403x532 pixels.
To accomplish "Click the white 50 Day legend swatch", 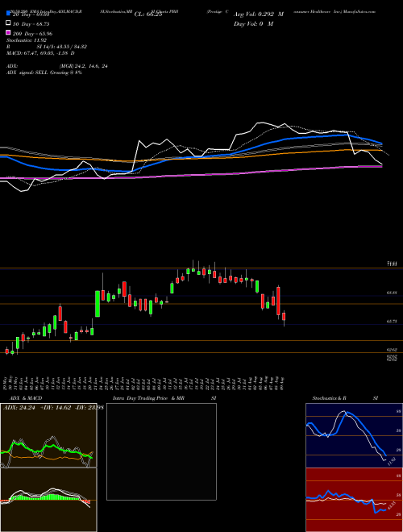I will pyautogui.click(x=8, y=23).
